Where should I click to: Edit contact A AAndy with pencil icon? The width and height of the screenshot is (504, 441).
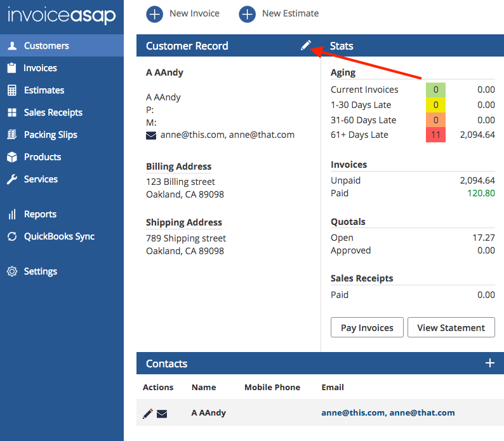pyautogui.click(x=148, y=414)
